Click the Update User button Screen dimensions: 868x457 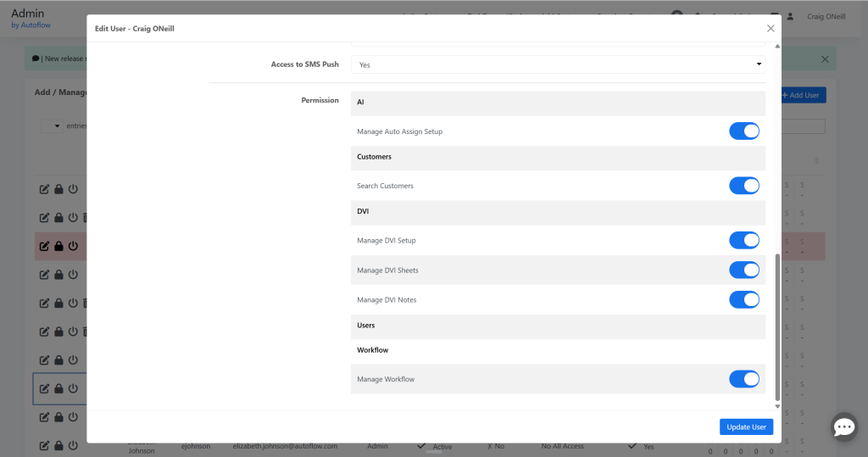[x=746, y=427]
